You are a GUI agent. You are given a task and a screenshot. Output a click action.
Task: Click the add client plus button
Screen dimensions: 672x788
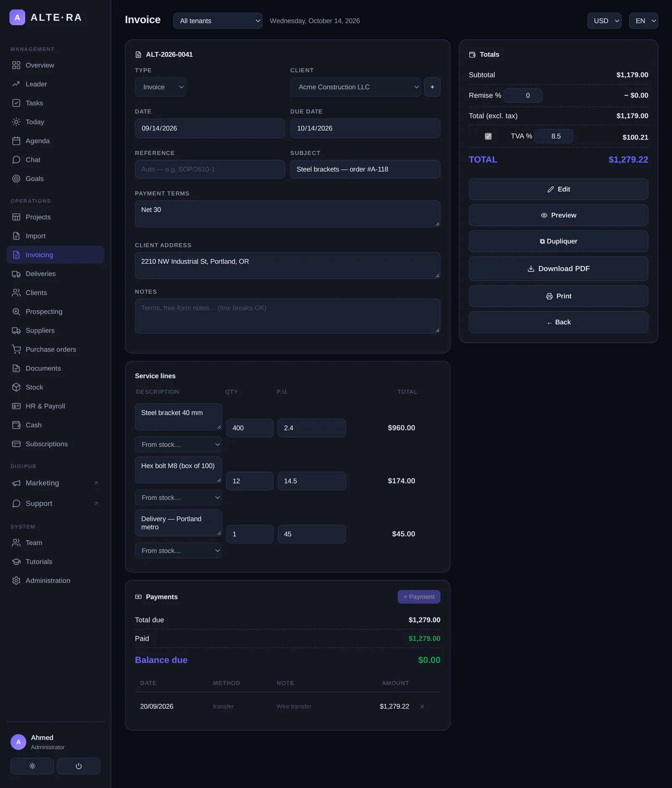[x=432, y=87]
